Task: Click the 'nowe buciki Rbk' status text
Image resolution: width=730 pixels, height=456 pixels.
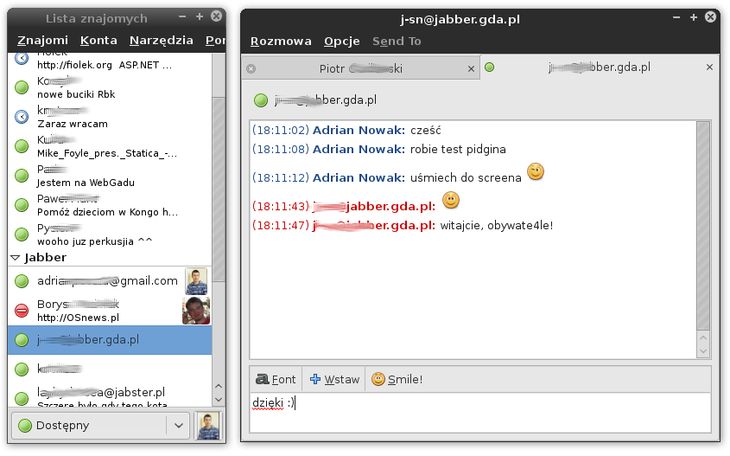Action: [x=76, y=95]
